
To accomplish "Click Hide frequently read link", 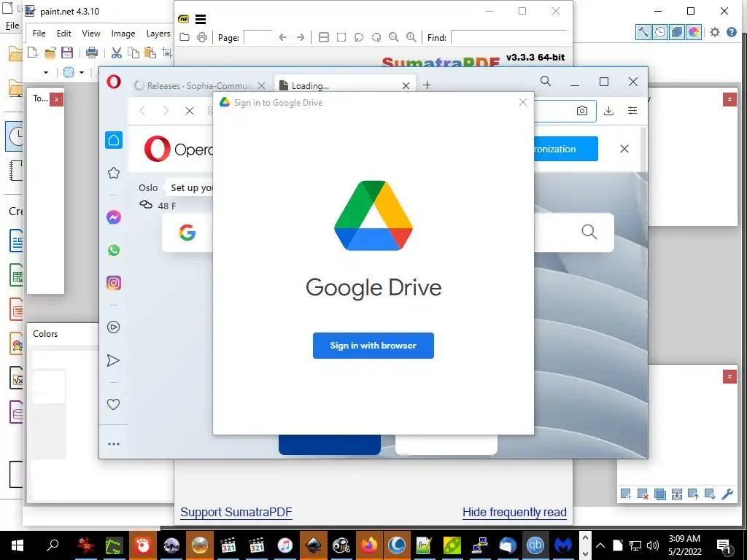I will pos(514,513).
